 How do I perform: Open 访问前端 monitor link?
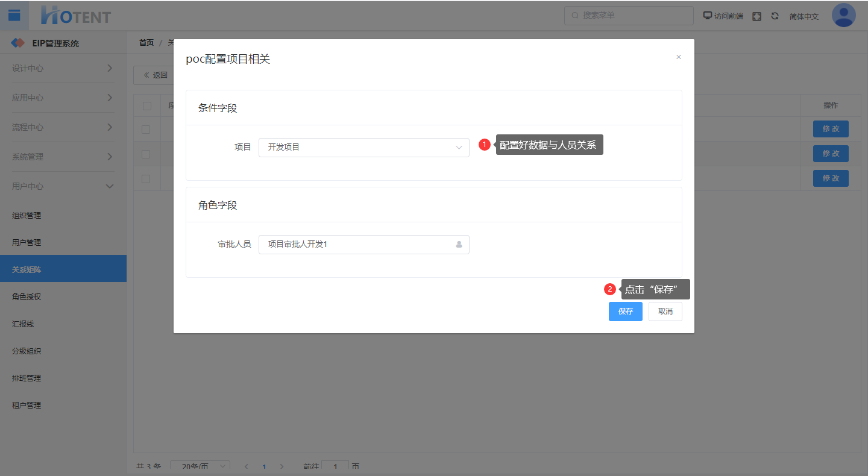[723, 16]
